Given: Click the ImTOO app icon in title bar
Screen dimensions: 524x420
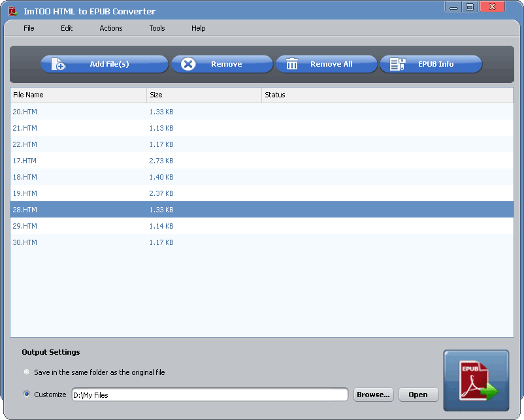Looking at the screenshot, I should (x=12, y=11).
